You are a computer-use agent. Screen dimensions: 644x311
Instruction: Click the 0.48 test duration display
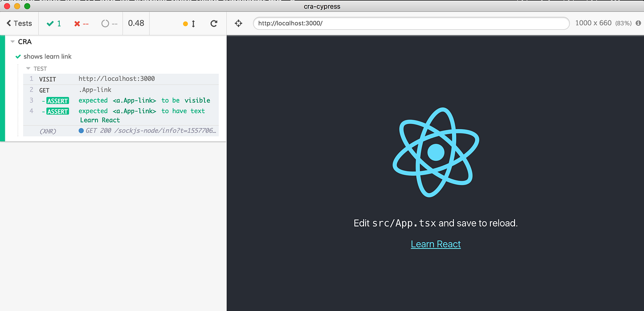point(136,23)
